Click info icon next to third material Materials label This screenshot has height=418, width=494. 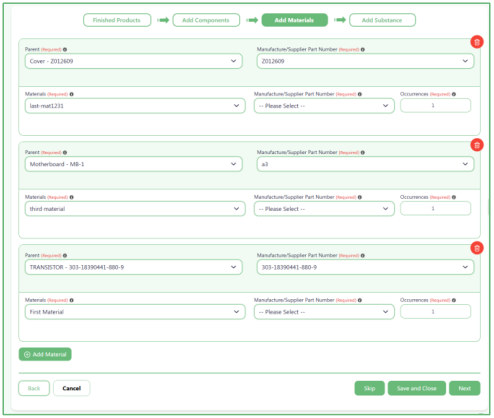pos(71,197)
